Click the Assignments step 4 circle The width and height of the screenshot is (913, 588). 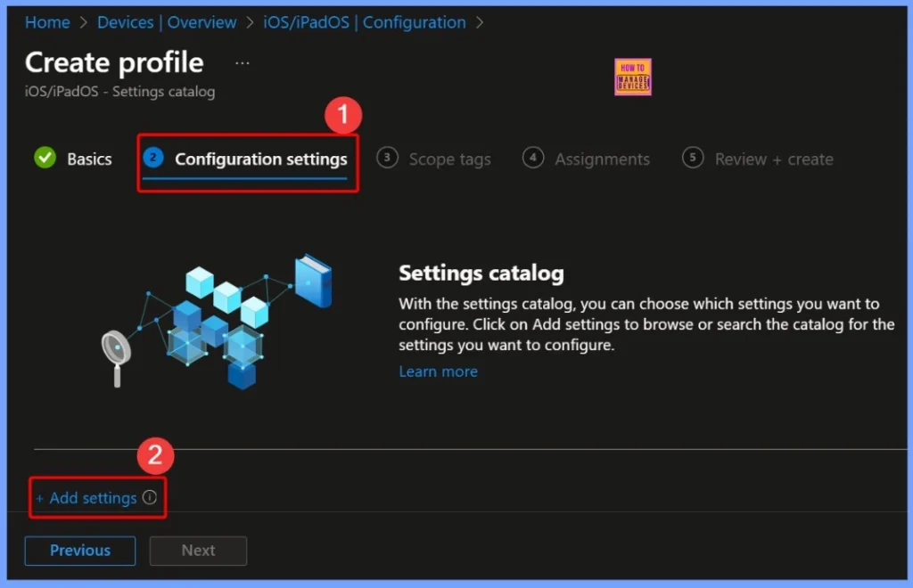tap(533, 159)
